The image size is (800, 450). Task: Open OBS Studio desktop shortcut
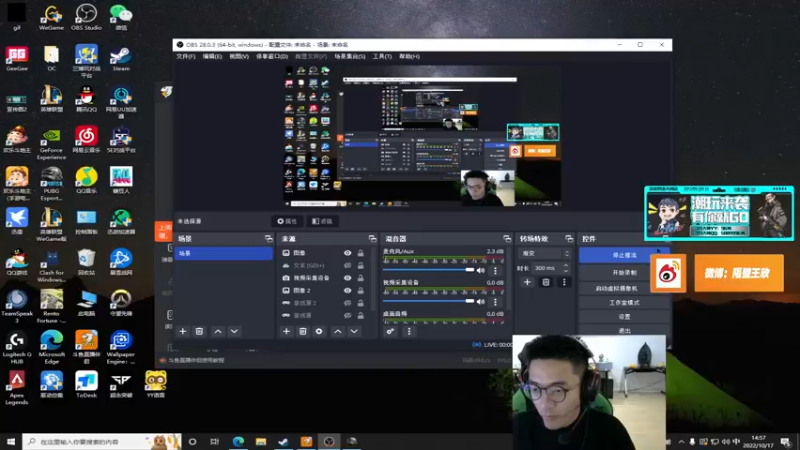click(86, 17)
